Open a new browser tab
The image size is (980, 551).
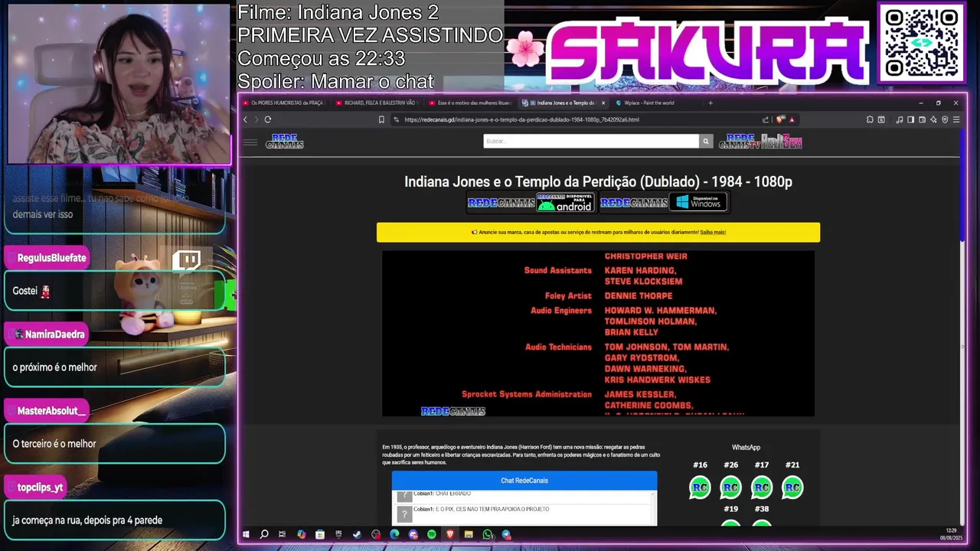coord(710,103)
